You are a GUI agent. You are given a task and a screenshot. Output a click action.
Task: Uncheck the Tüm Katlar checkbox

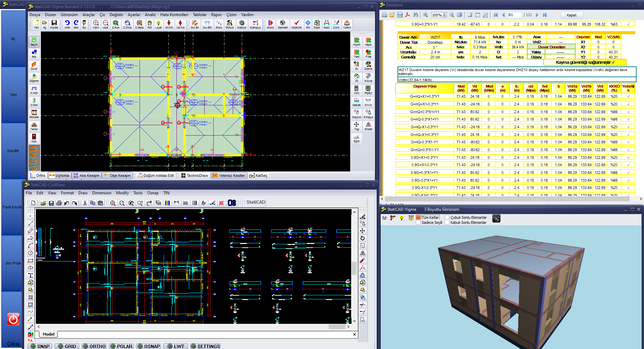[x=418, y=217]
